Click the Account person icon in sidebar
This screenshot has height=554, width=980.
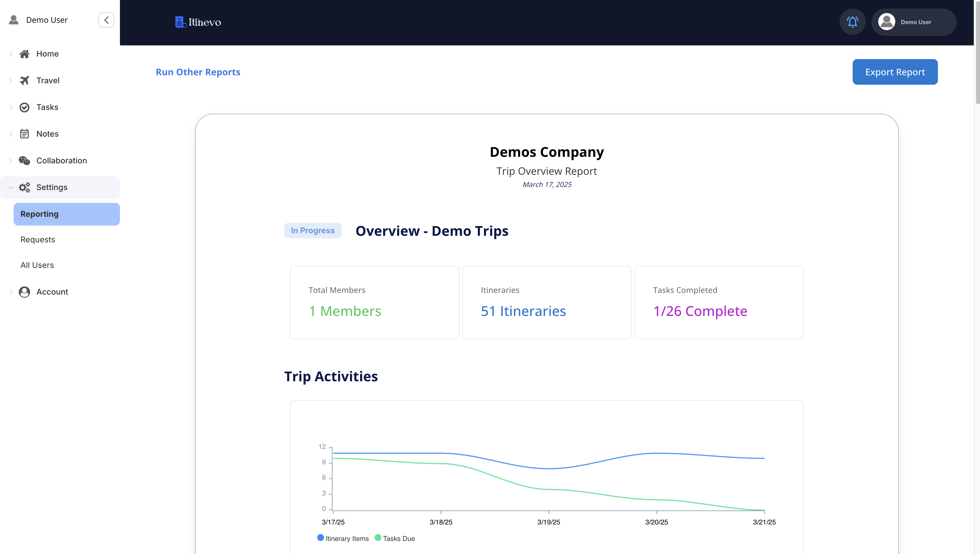point(24,292)
